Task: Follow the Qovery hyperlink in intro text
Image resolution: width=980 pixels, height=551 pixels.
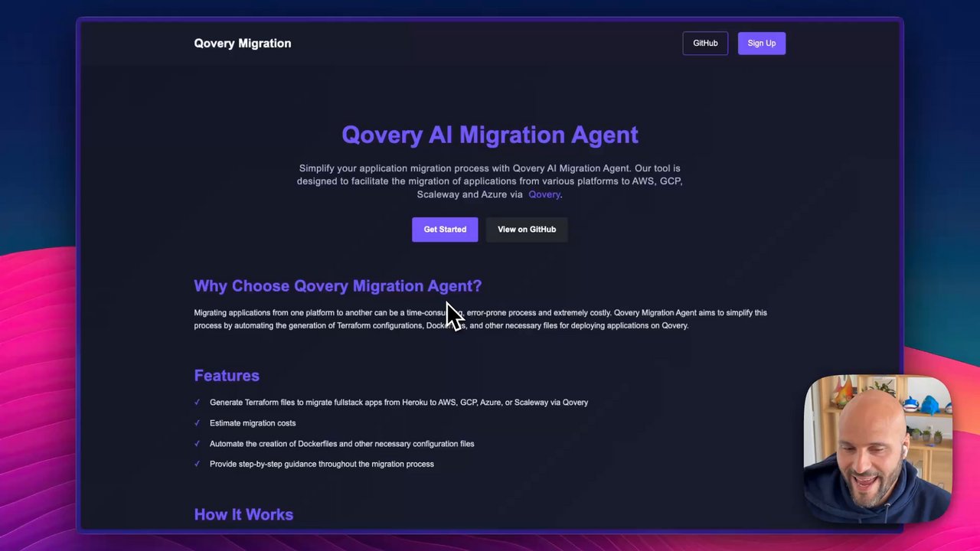Action: [544, 194]
